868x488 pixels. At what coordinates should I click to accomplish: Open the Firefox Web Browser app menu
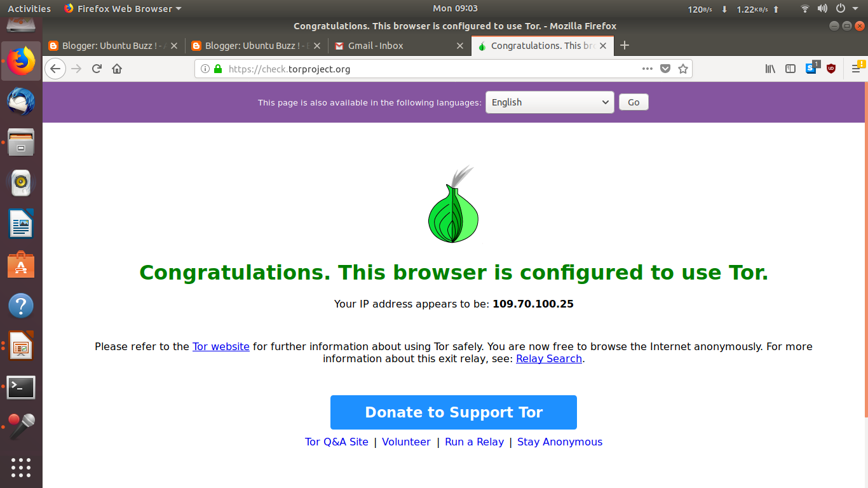coord(123,8)
